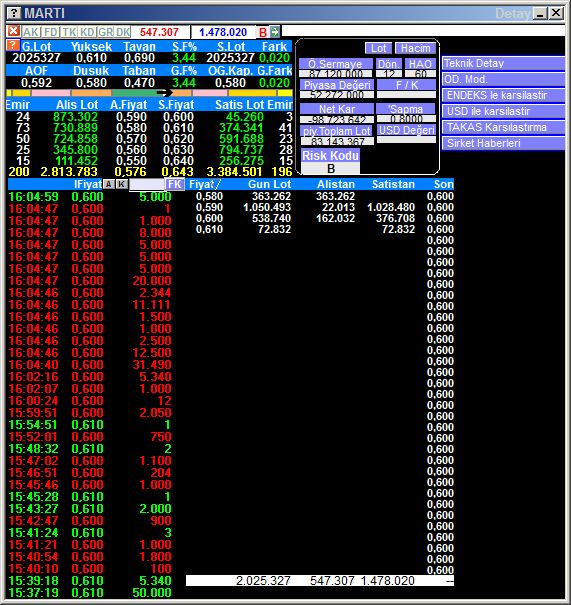The height and width of the screenshot is (605, 571).
Task: Select the 16:04:59 trade row
Action: (x=90, y=197)
